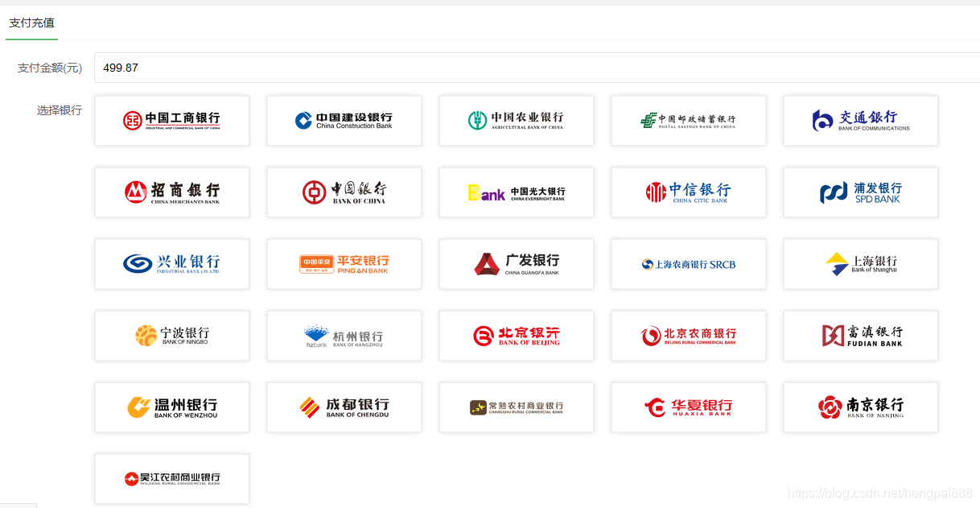Select Industrial and Commercial Bank of China
The image size is (980, 508).
[x=172, y=121]
